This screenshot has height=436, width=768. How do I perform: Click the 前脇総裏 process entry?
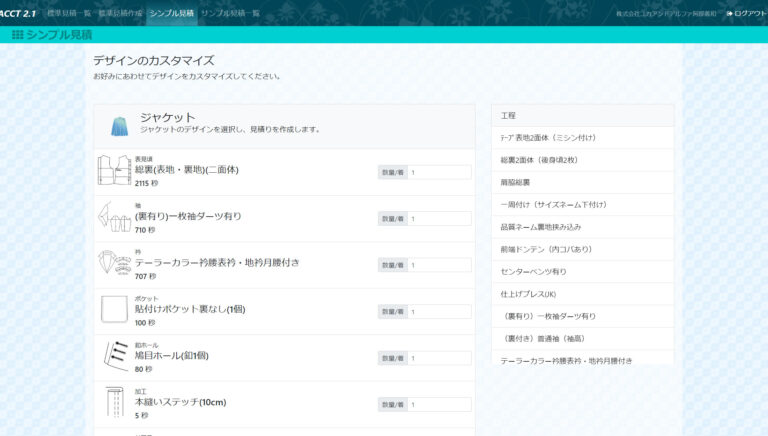[x=582, y=182]
